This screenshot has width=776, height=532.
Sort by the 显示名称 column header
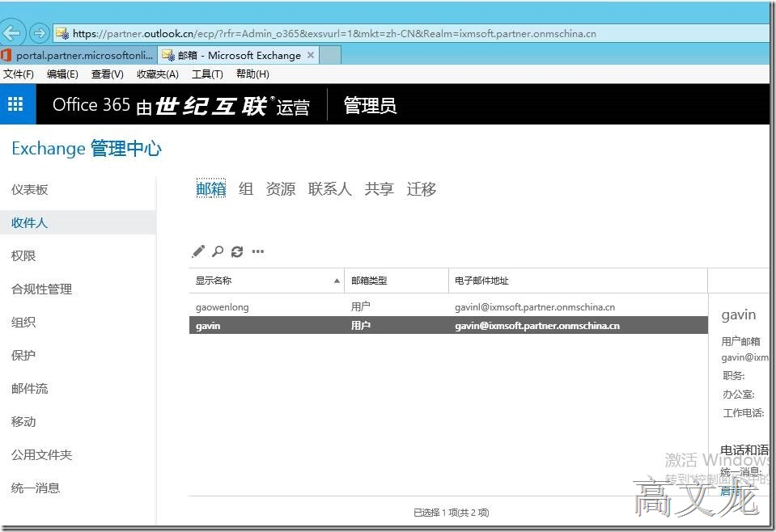267,281
